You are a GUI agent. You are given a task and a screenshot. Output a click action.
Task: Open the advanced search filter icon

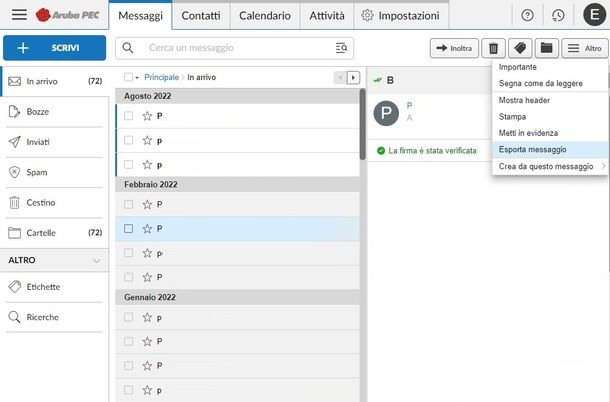pos(342,48)
